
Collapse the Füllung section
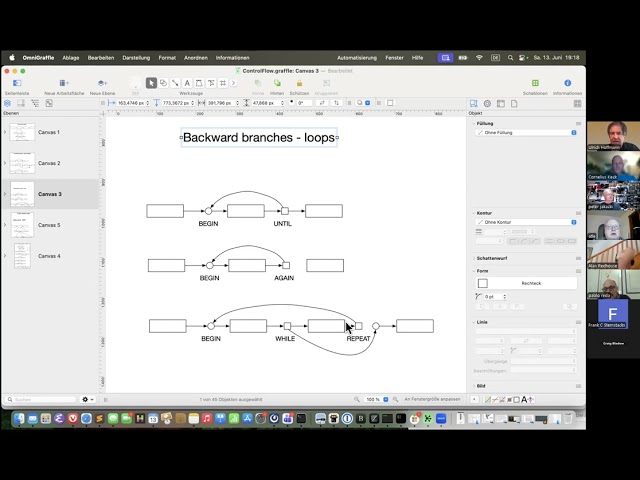click(x=474, y=123)
